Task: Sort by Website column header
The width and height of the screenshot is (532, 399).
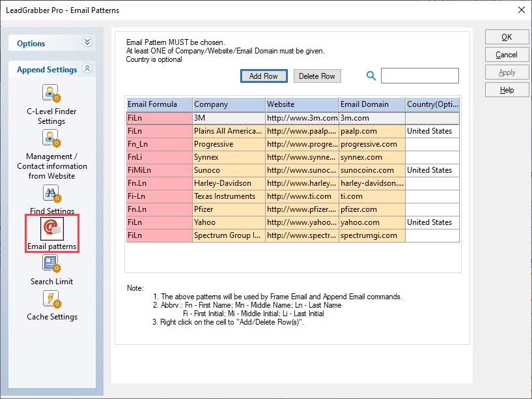Action: pos(302,104)
